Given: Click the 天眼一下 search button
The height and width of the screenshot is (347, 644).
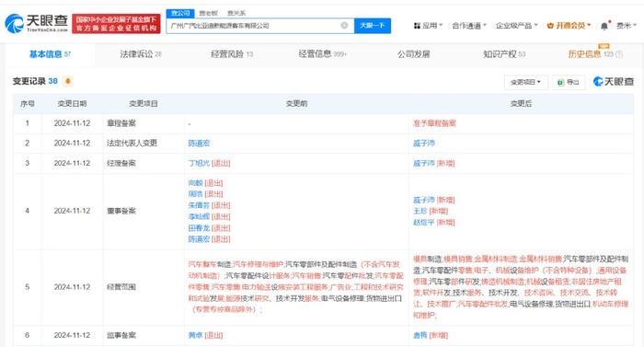Looking at the screenshot, I should tap(372, 26).
